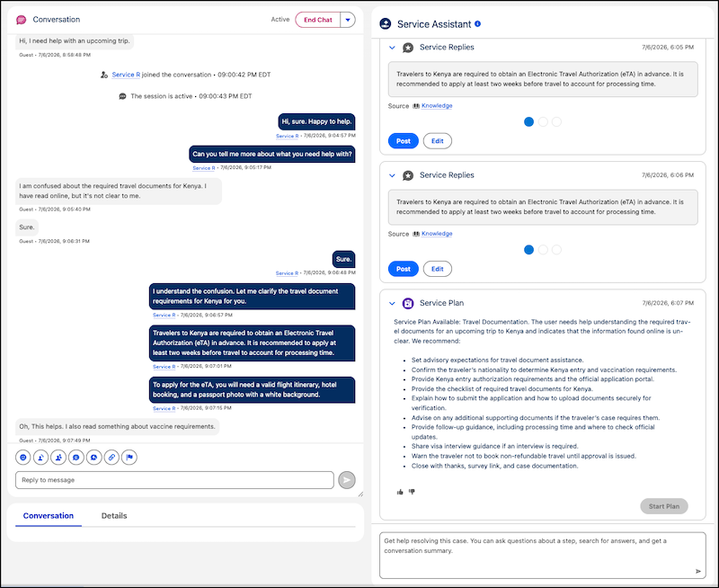This screenshot has width=719, height=588.
Task: Click the 7/6/2026, 6:07 PM timestamp
Action: click(x=668, y=303)
